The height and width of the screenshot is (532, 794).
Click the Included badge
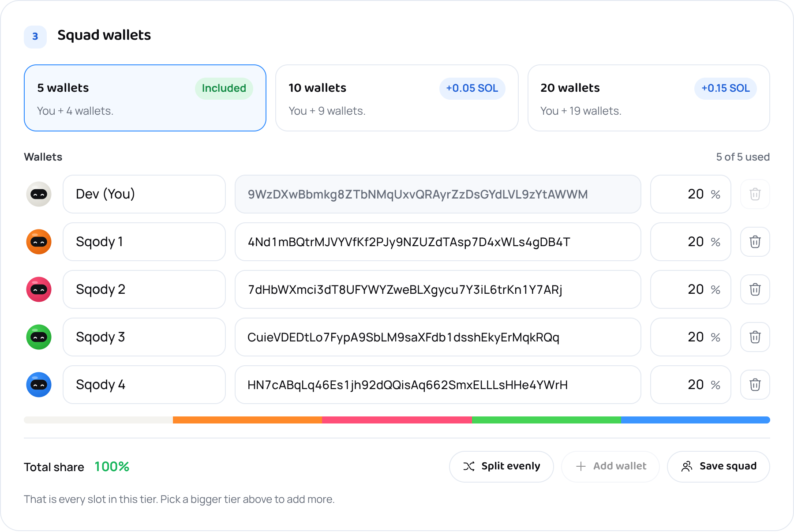pos(224,88)
